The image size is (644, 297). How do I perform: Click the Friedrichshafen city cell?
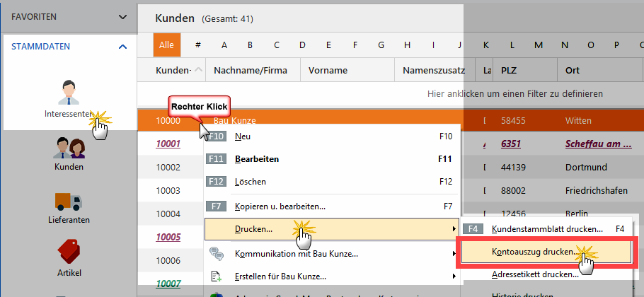[597, 191]
